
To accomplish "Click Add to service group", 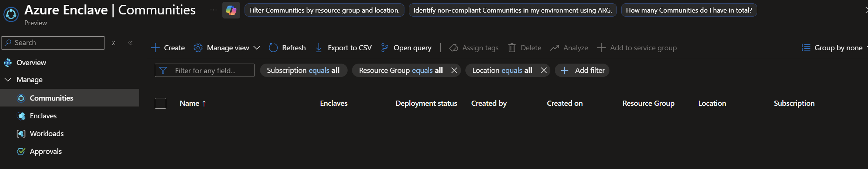I will point(637,48).
